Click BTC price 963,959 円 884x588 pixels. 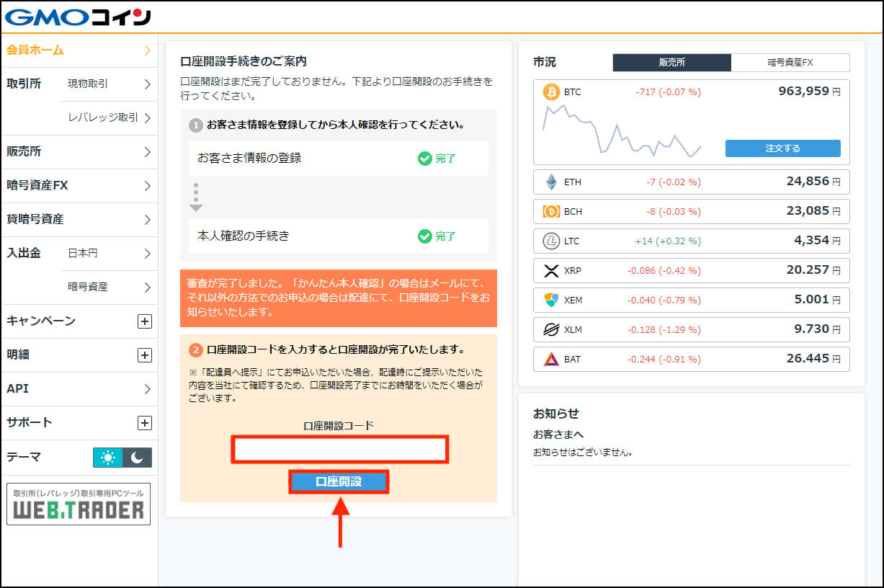pos(809,92)
